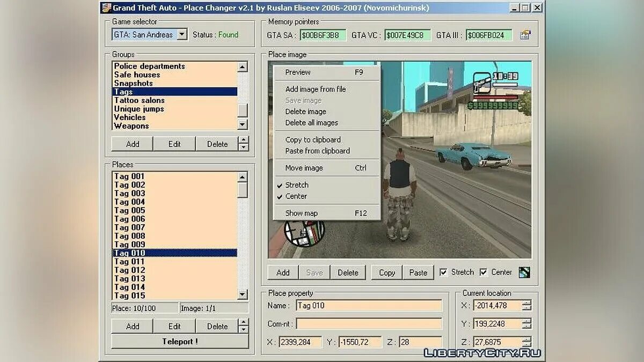Click Add button under Places
This screenshot has width=644, height=362.
click(x=133, y=326)
